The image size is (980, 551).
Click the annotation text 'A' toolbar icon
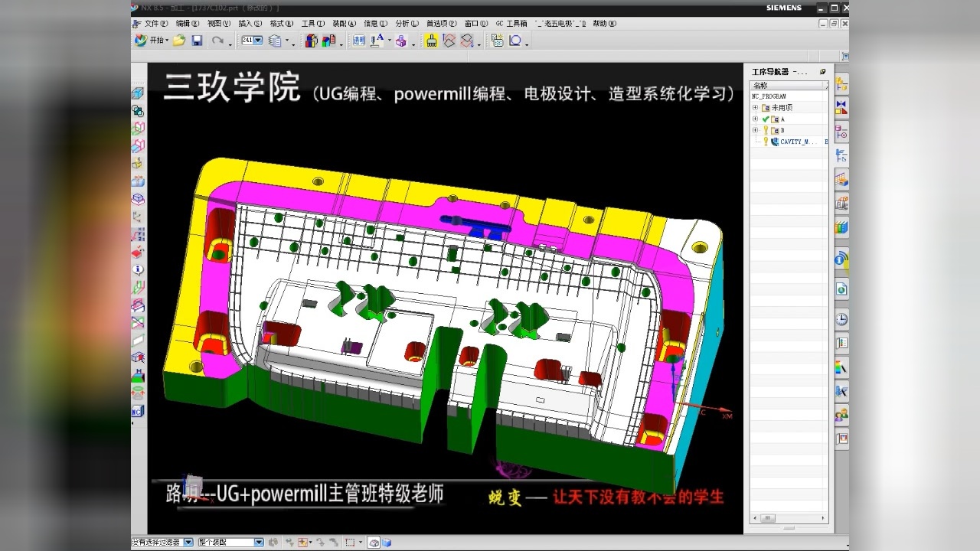(x=377, y=41)
